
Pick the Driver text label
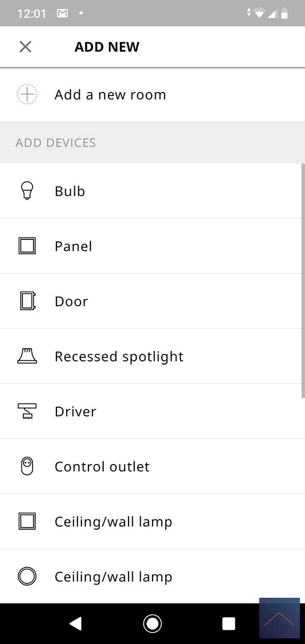pyautogui.click(x=75, y=411)
